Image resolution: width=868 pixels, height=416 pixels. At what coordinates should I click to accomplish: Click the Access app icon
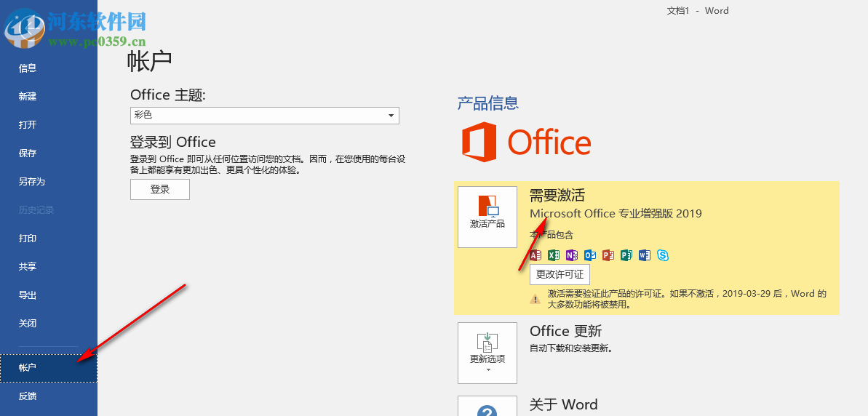[x=535, y=255]
